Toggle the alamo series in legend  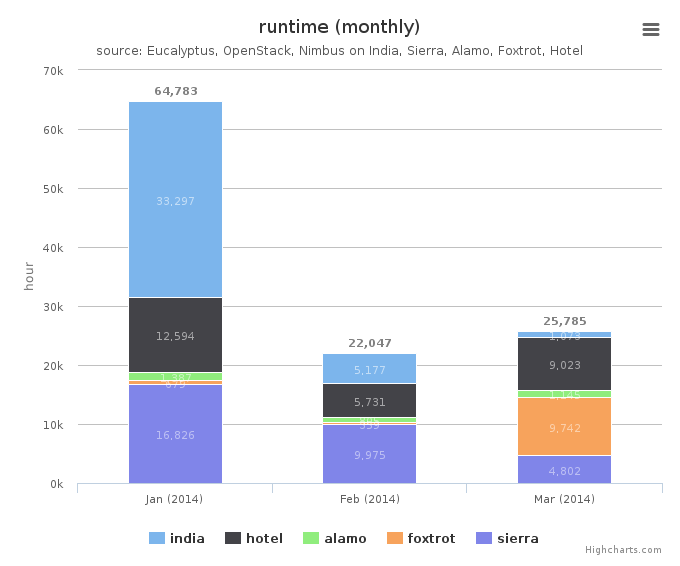coord(334,538)
